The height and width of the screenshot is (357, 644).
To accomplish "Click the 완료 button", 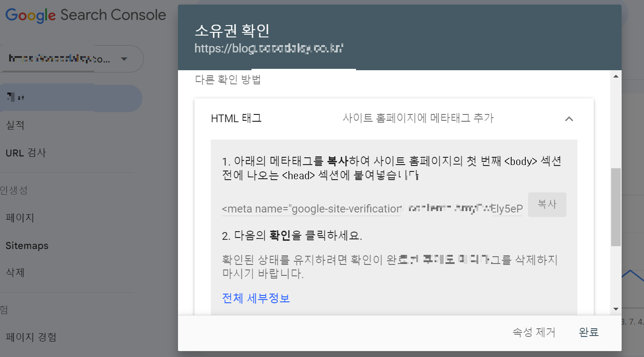I will click(589, 332).
